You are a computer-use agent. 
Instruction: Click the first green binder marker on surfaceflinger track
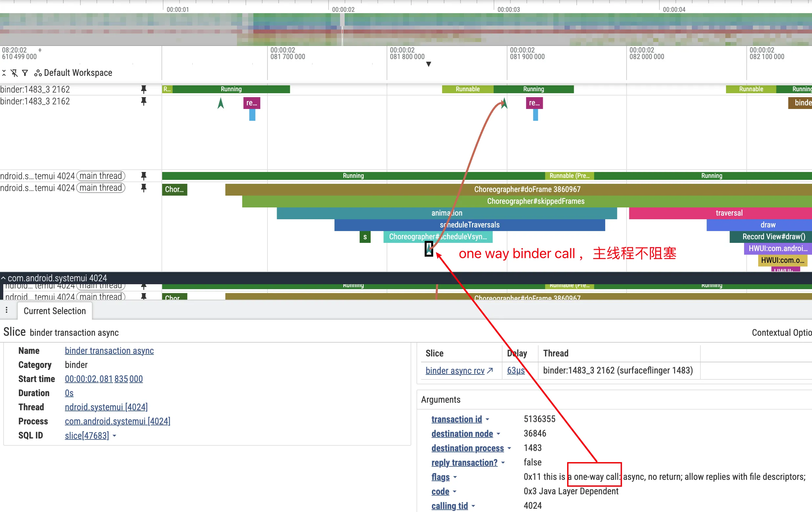pos(221,103)
